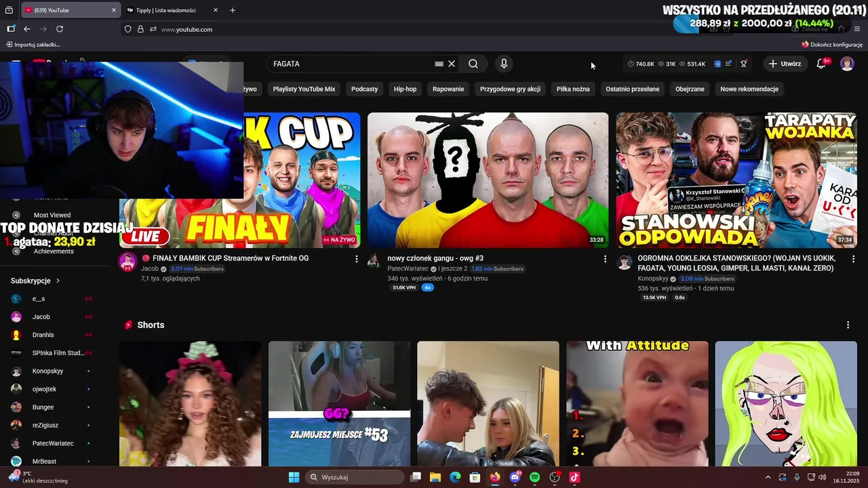The width and height of the screenshot is (868, 488).
Task: Open options menu for OGROMNA ODKLEJKA STANOWSKIEGO video
Action: coord(853,259)
